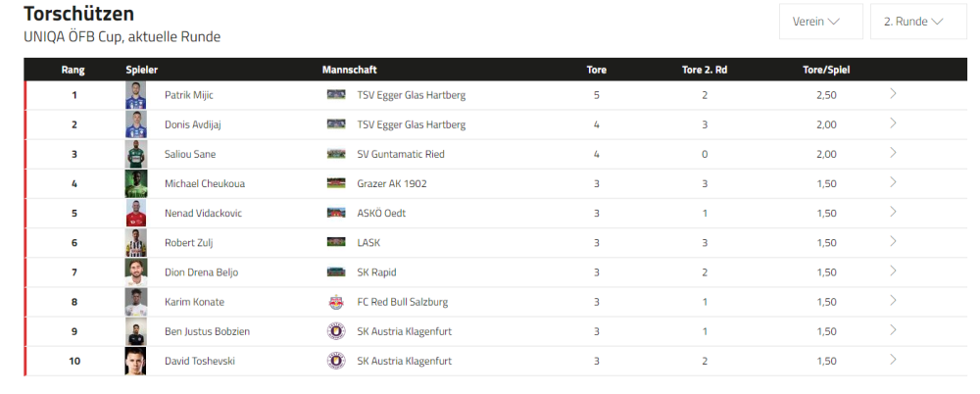Open Donis Avdijaj player link
The height and width of the screenshot is (394, 980).
190,124
